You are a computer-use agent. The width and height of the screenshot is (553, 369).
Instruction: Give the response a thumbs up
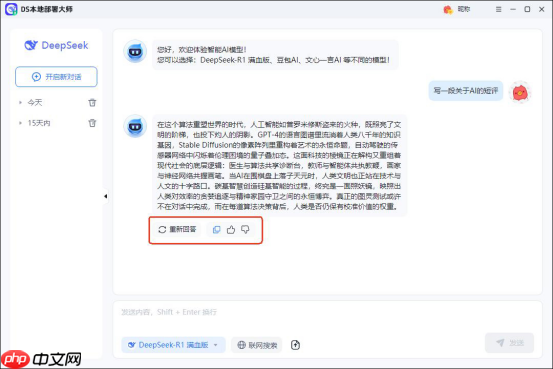[x=231, y=230]
